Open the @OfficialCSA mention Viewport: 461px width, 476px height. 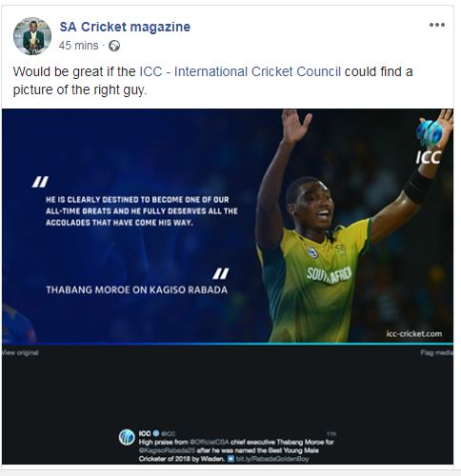210,442
